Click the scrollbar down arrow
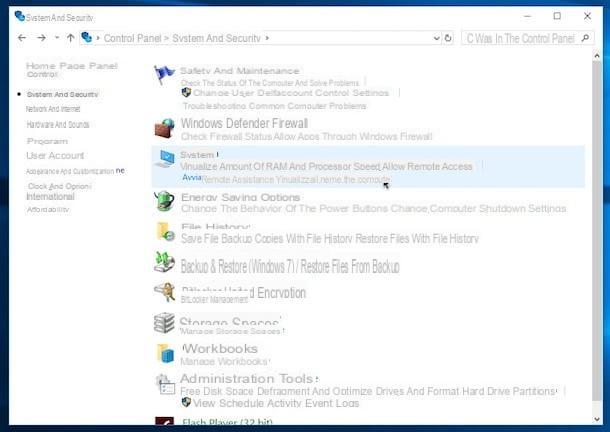This screenshot has height=432, width=610. coord(597,419)
